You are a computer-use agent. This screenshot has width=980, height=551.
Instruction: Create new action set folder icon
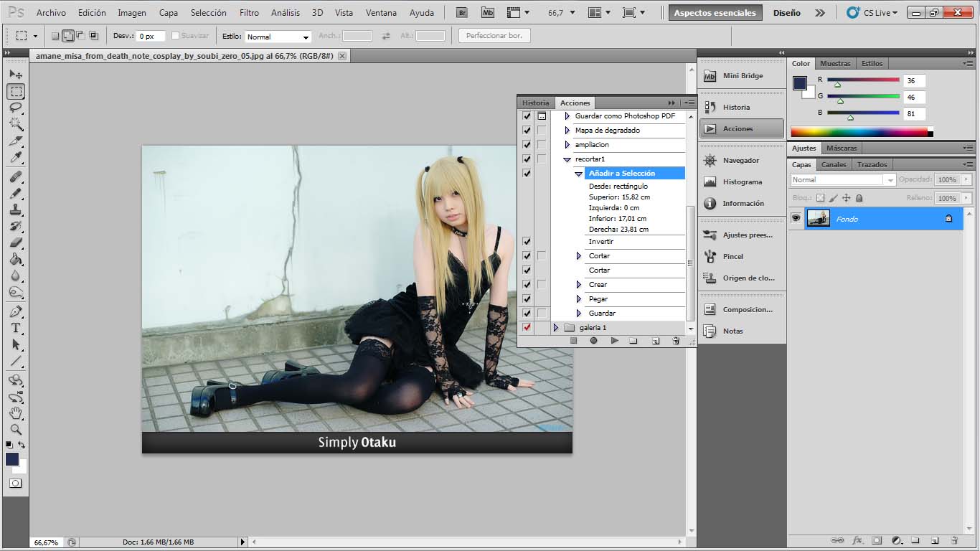[x=633, y=341]
